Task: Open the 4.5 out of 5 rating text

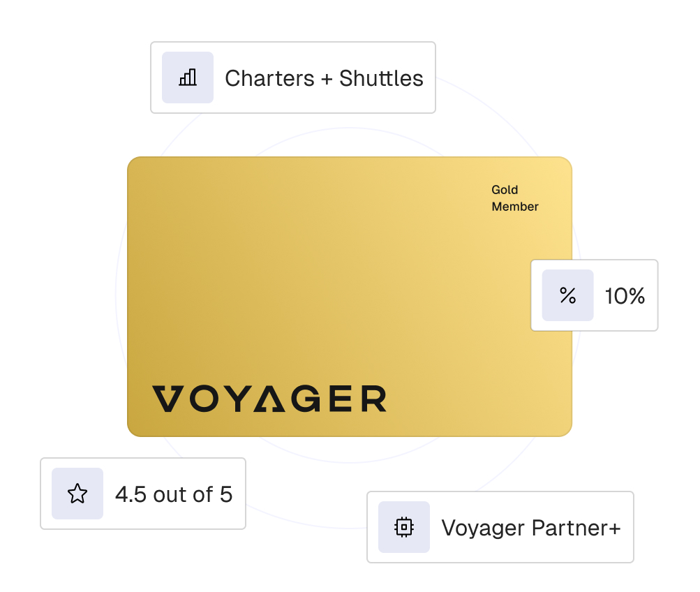Action: point(174,494)
